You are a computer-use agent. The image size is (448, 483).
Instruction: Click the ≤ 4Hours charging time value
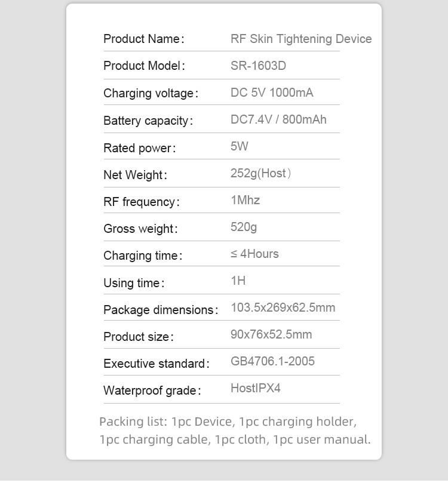pyautogui.click(x=254, y=254)
